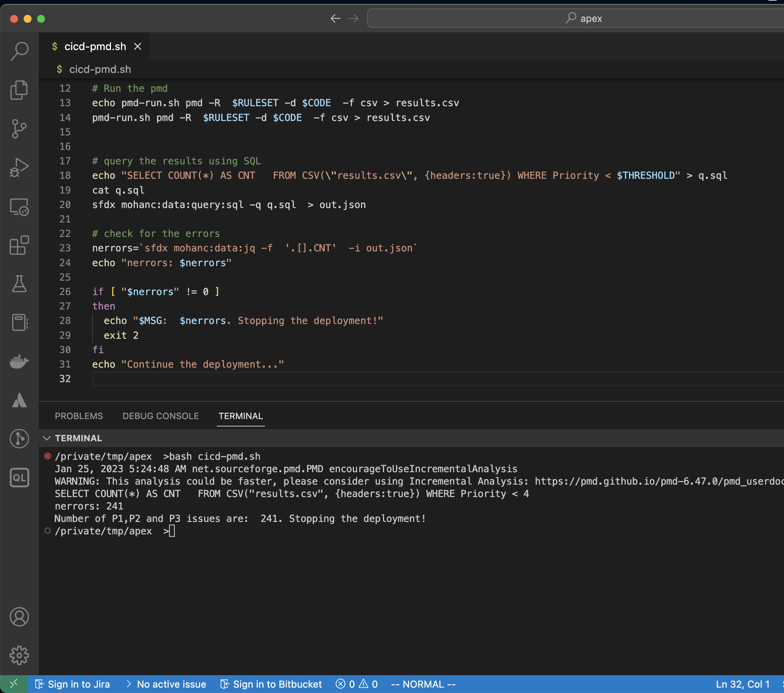Click the pmd.github.io link in terminal
This screenshot has width=784, height=693.
pos(659,481)
